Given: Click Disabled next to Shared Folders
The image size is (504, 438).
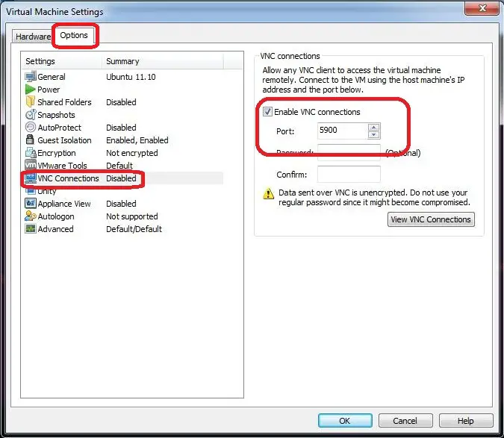Looking at the screenshot, I should pyautogui.click(x=121, y=102).
